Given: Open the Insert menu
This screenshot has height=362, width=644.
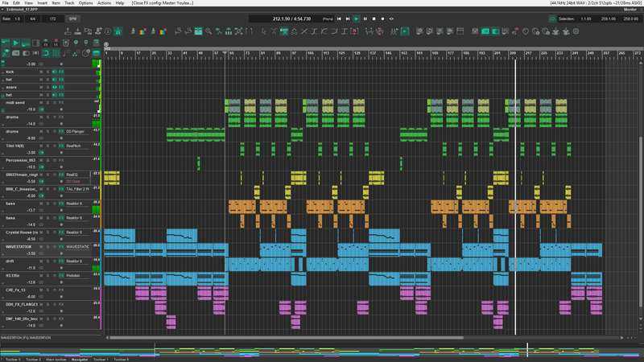Looking at the screenshot, I should [43, 3].
